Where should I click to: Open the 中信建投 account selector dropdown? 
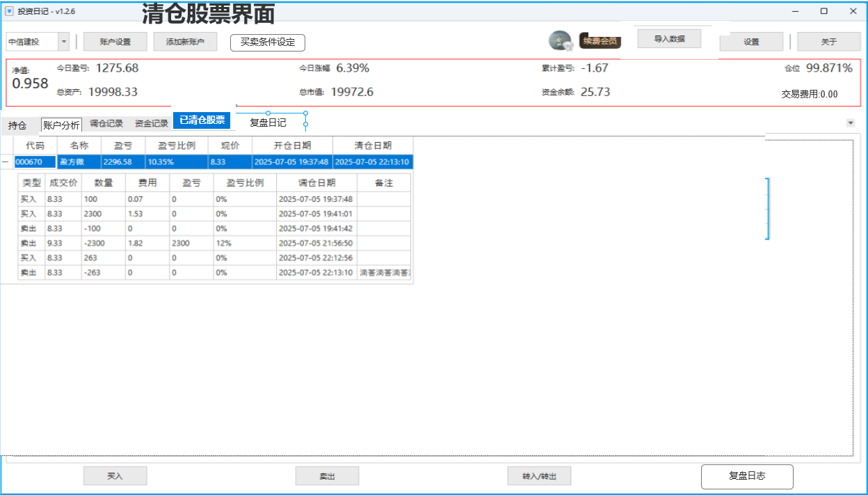pos(63,41)
